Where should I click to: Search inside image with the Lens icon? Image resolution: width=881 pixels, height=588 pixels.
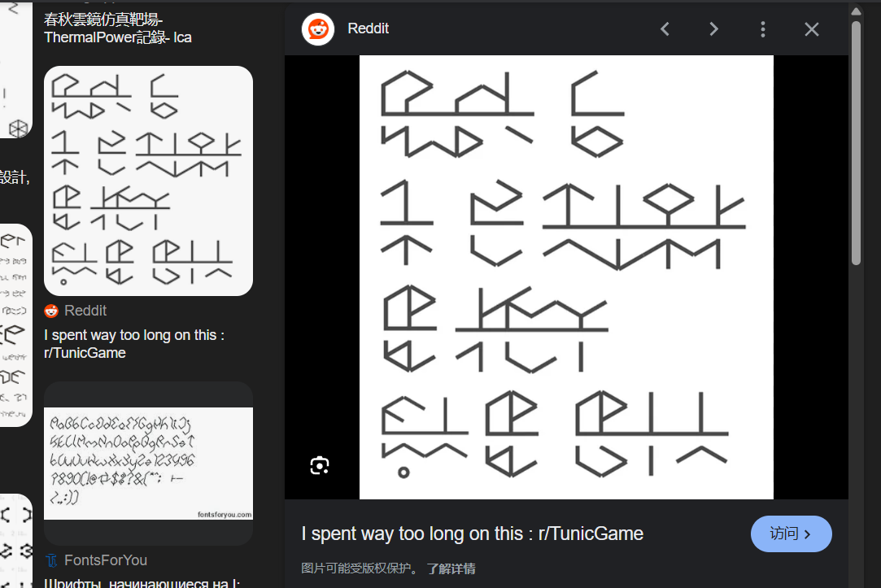320,465
